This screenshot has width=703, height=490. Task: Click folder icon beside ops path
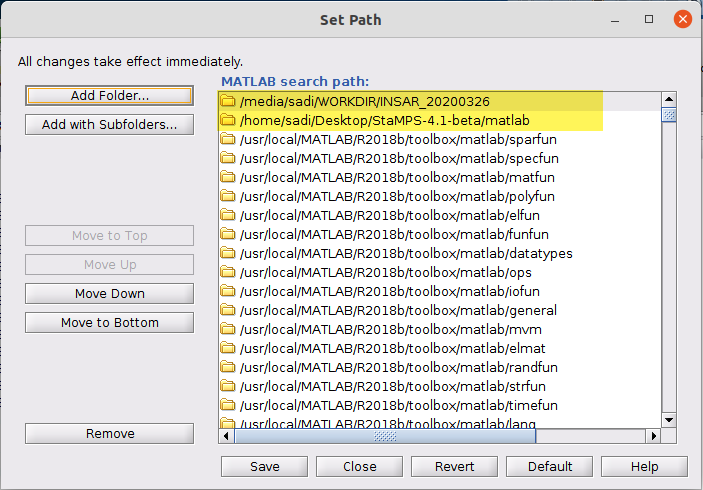tap(228, 272)
